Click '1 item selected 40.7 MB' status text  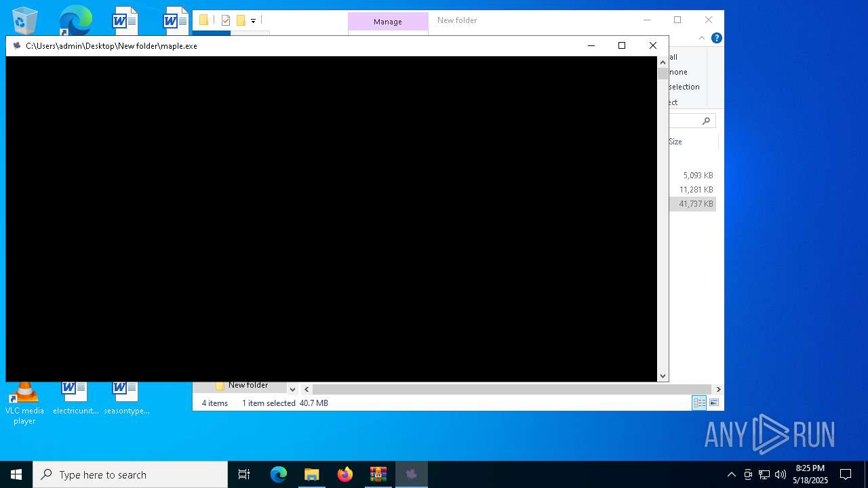[285, 403]
